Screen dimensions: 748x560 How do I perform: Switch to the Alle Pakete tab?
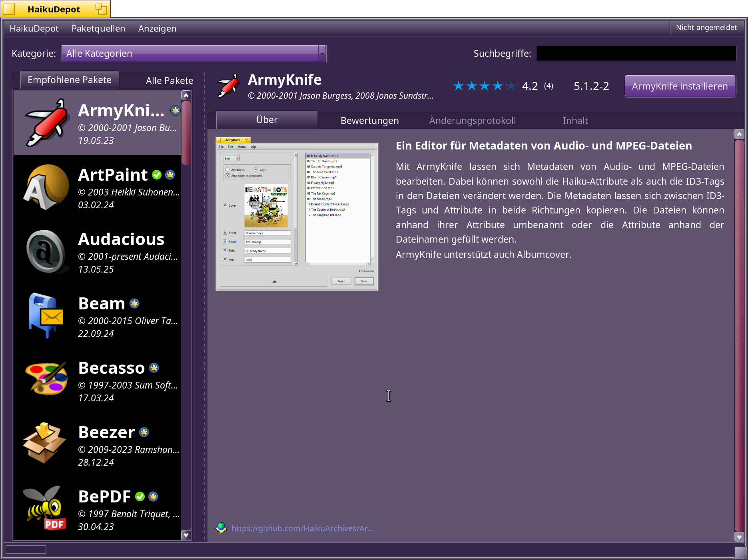point(170,81)
